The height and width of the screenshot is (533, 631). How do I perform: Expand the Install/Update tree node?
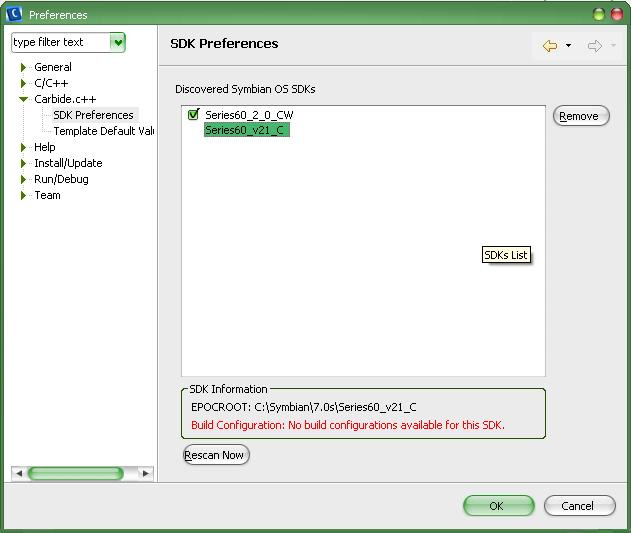click(23, 163)
